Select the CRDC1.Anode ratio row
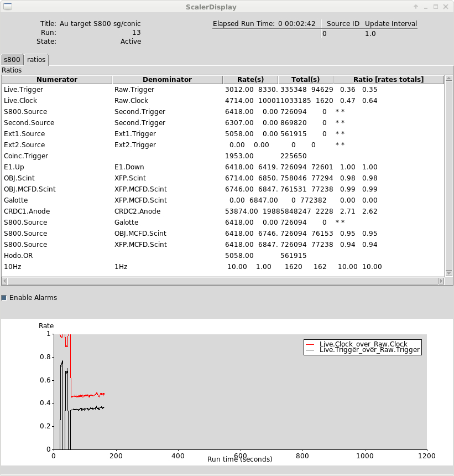 click(x=223, y=211)
